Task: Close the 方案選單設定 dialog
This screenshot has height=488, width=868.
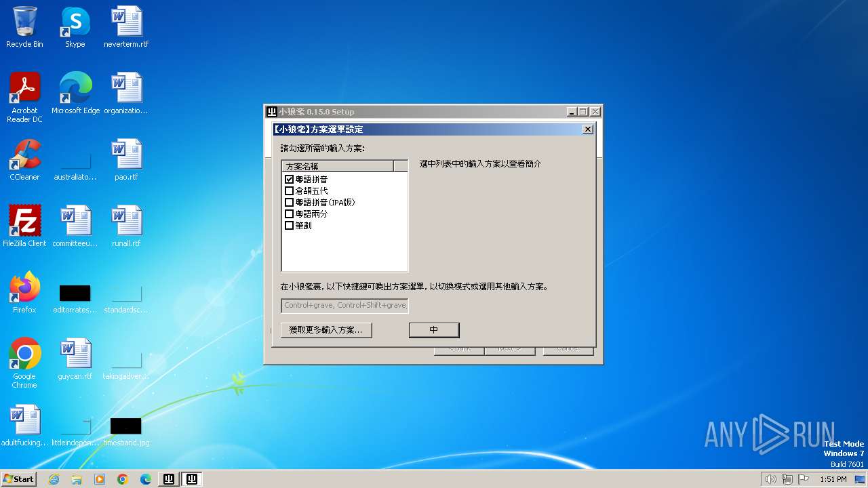Action: [x=588, y=129]
